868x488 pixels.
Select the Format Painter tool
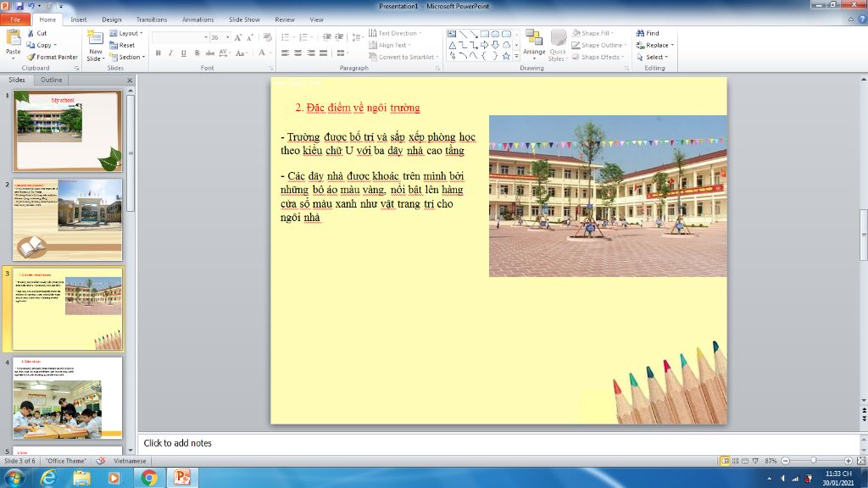coord(51,57)
